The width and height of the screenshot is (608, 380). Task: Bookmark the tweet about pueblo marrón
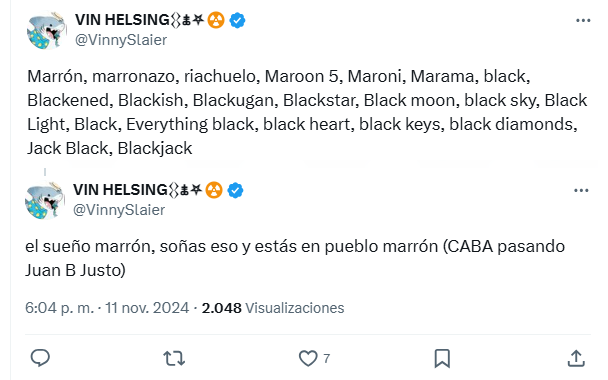point(442,358)
